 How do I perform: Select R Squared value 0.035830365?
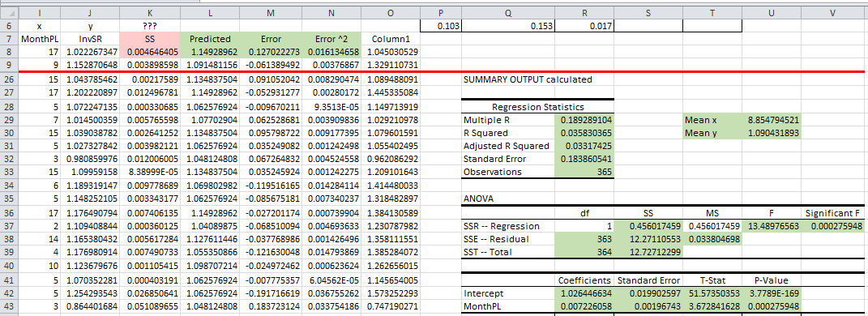[x=585, y=133]
